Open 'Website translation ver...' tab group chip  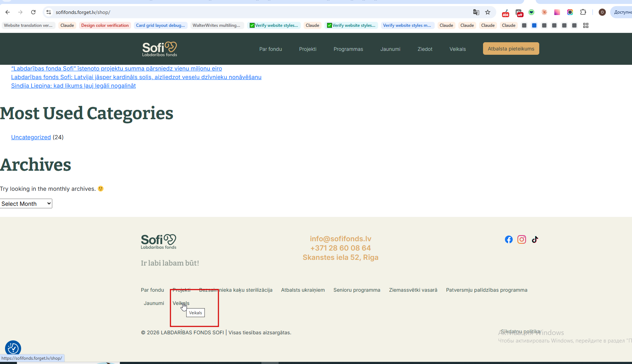click(x=28, y=25)
